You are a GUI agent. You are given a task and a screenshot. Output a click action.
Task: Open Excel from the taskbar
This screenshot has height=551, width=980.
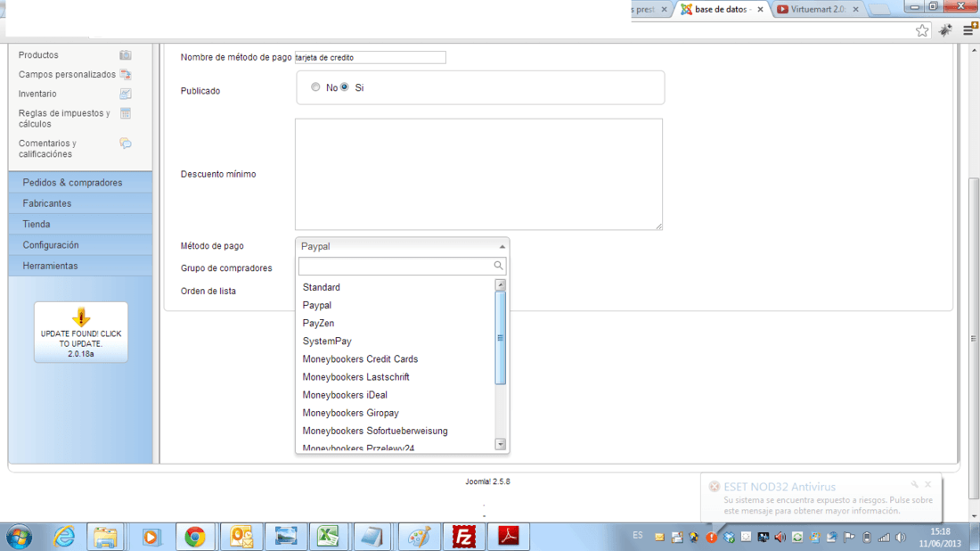[329, 537]
